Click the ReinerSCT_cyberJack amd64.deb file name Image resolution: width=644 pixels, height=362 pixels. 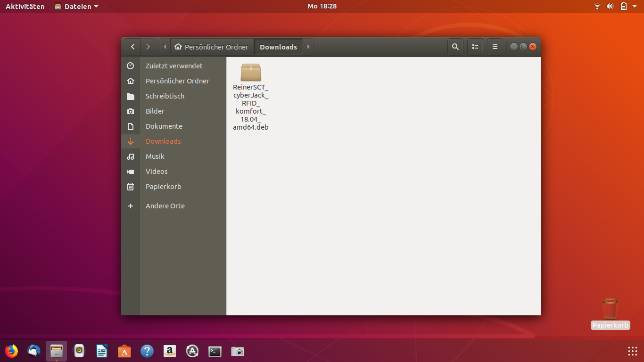pyautogui.click(x=251, y=107)
